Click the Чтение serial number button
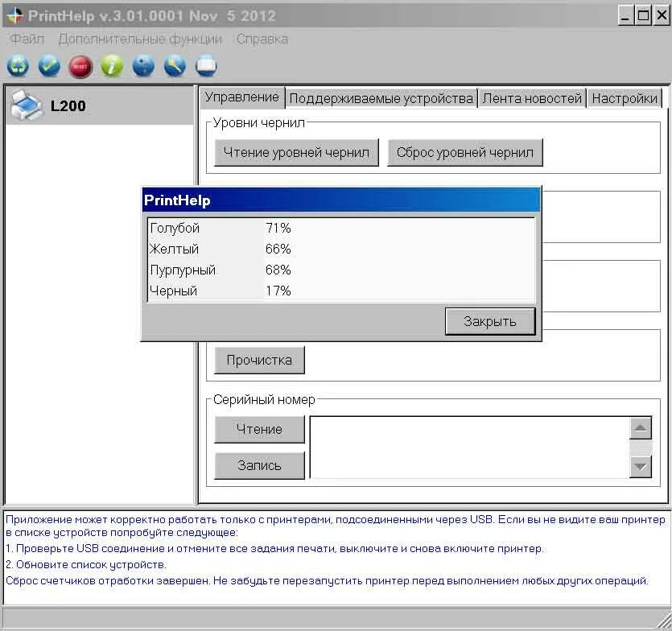The width and height of the screenshot is (672, 631). tap(259, 429)
